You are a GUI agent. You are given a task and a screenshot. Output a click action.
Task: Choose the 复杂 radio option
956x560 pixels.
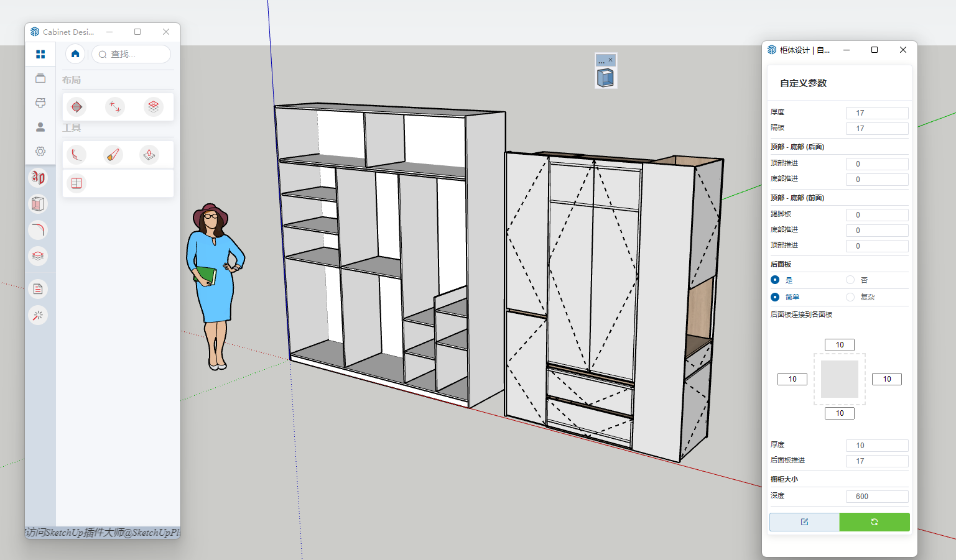(850, 297)
